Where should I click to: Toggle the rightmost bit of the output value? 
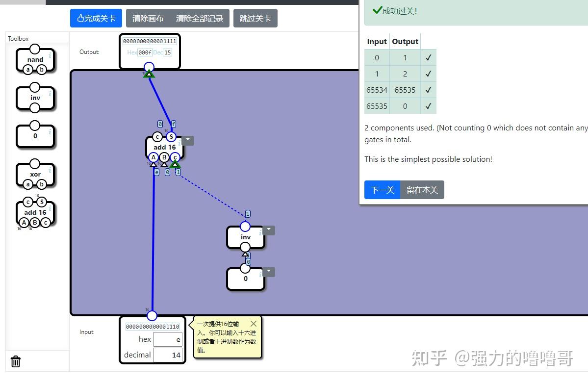(175, 41)
